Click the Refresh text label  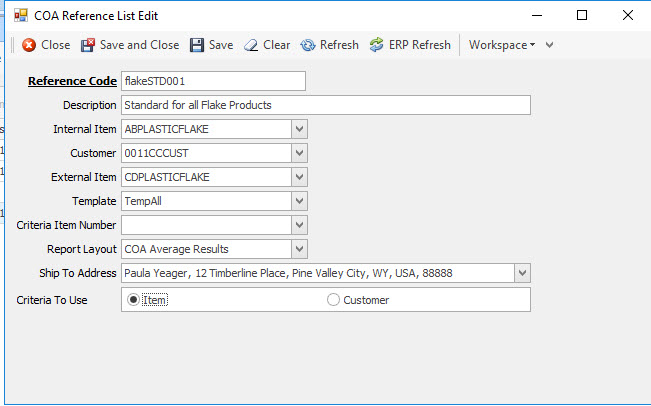tap(339, 45)
